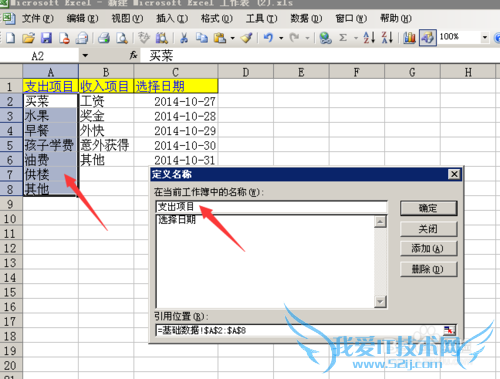
Task: Sort ascending with the A-Z icon
Action: 369,38
